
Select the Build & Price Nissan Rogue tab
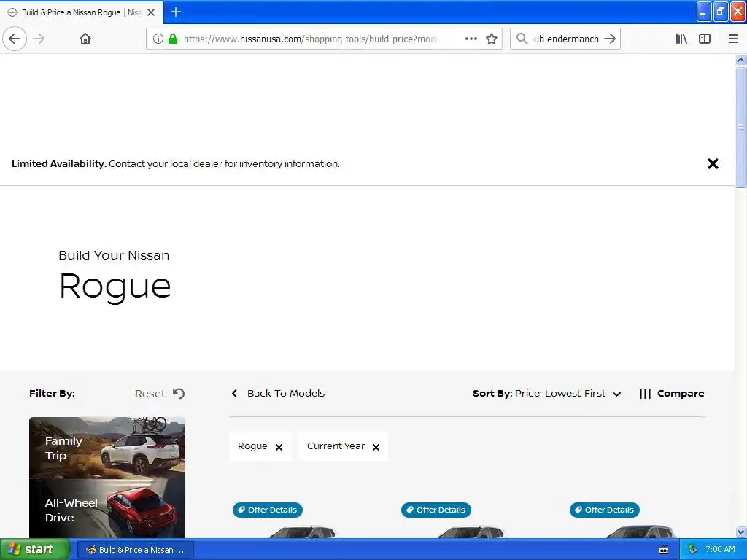[82, 12]
